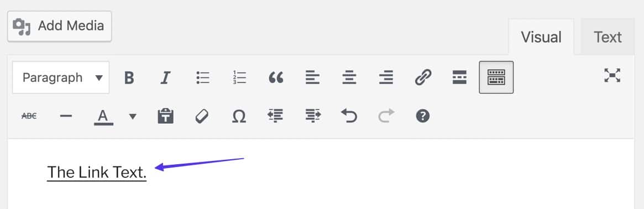Switch to the Text tab
This screenshot has width=644, height=209.
pyautogui.click(x=608, y=38)
